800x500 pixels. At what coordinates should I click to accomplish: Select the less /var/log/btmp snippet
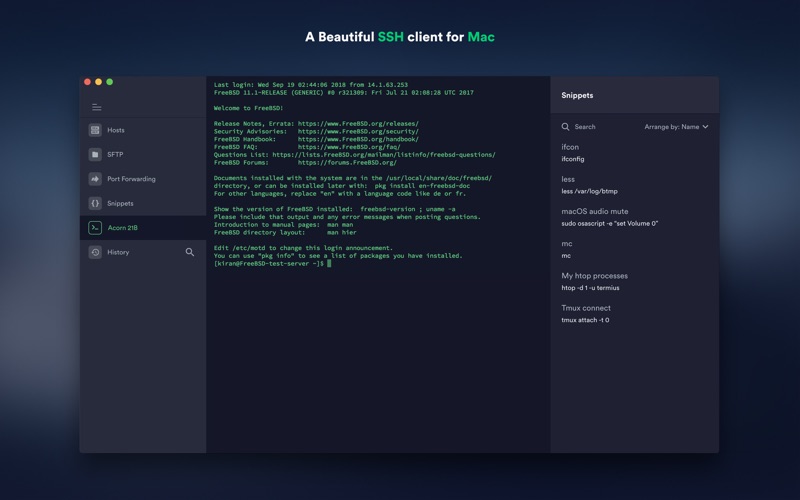point(589,185)
